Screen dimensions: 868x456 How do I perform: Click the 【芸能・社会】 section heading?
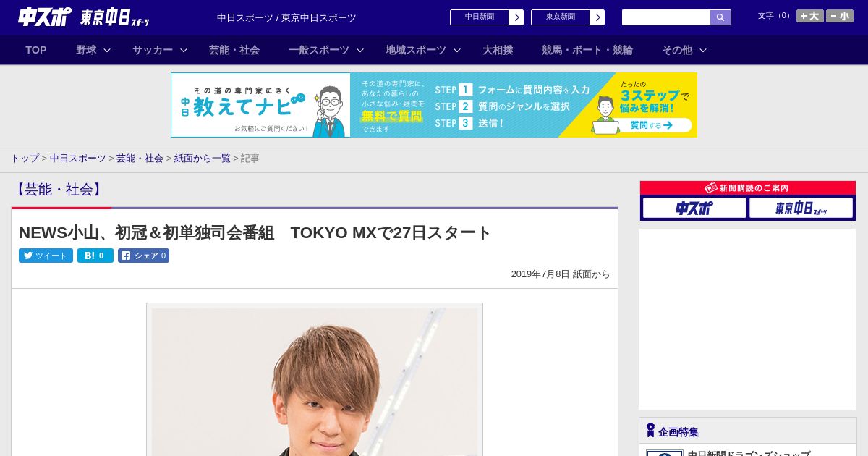[x=59, y=190]
